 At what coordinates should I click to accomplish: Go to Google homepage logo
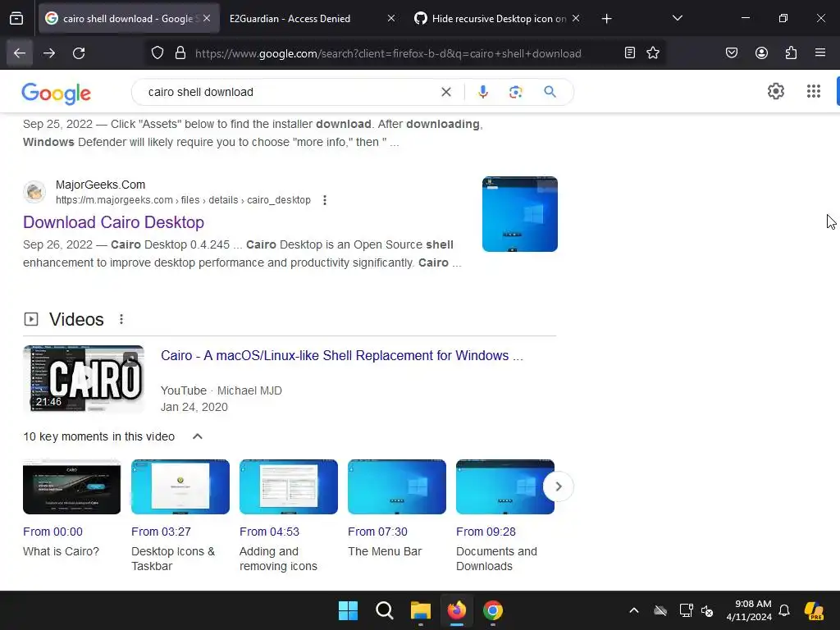57,94
